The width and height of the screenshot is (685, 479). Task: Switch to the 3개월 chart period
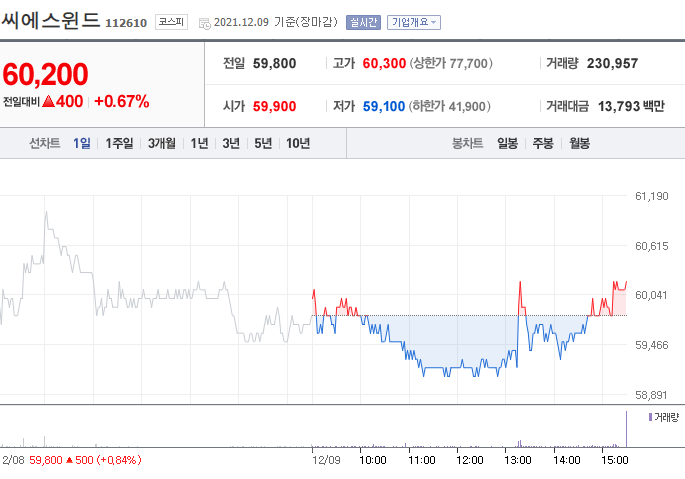162,143
